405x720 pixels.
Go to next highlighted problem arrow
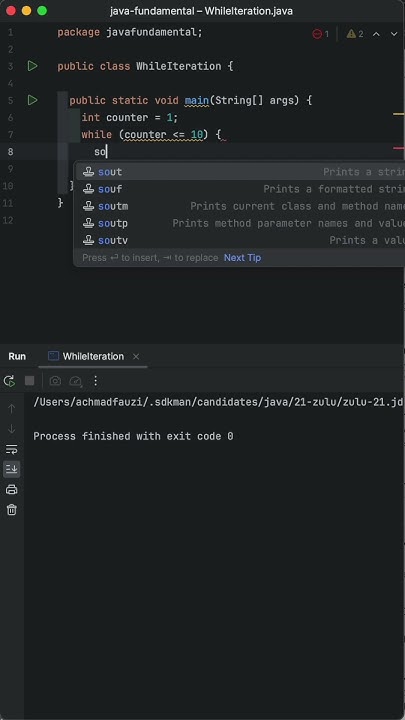point(394,34)
